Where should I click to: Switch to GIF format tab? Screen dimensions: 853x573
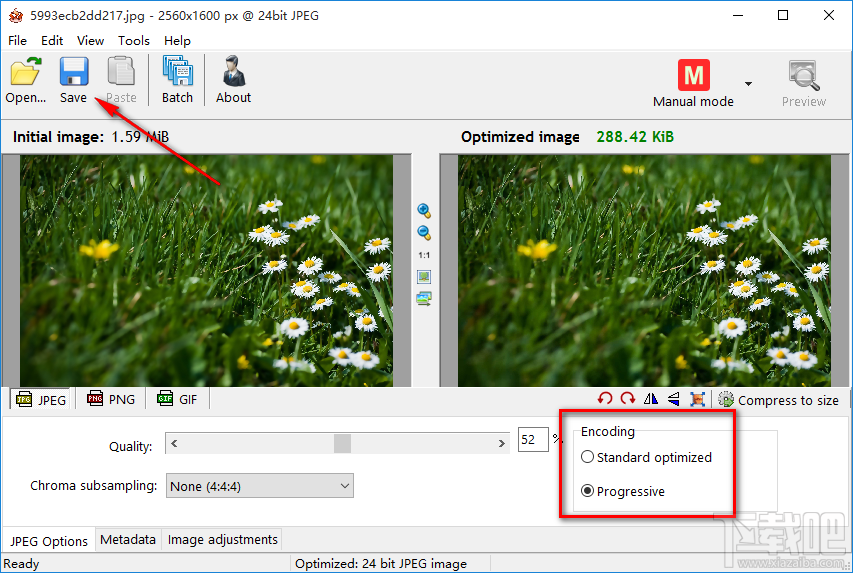pyautogui.click(x=177, y=399)
